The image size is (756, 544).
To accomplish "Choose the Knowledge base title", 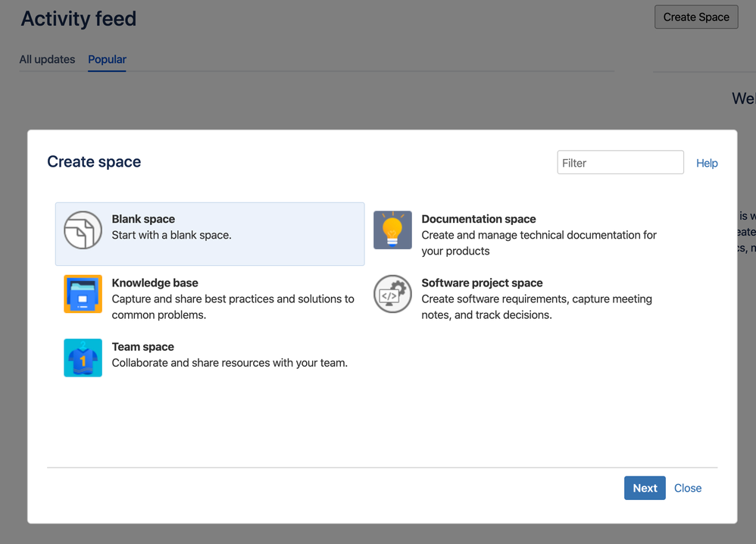I will click(x=155, y=283).
